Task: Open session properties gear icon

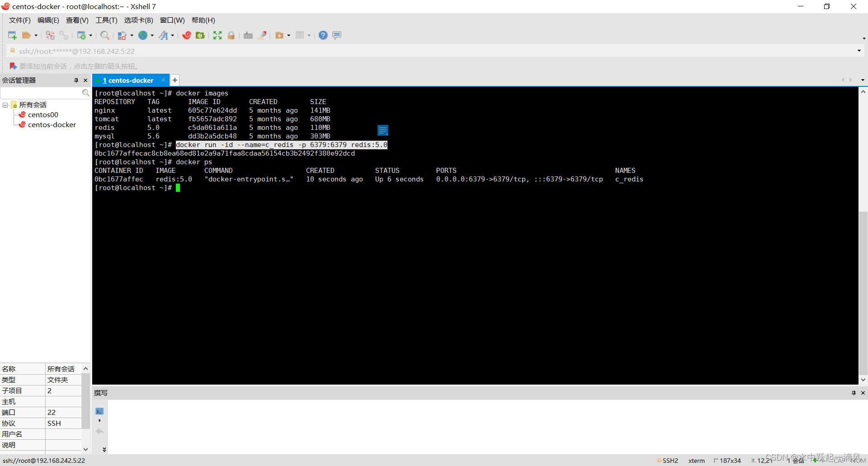Action: (x=81, y=35)
